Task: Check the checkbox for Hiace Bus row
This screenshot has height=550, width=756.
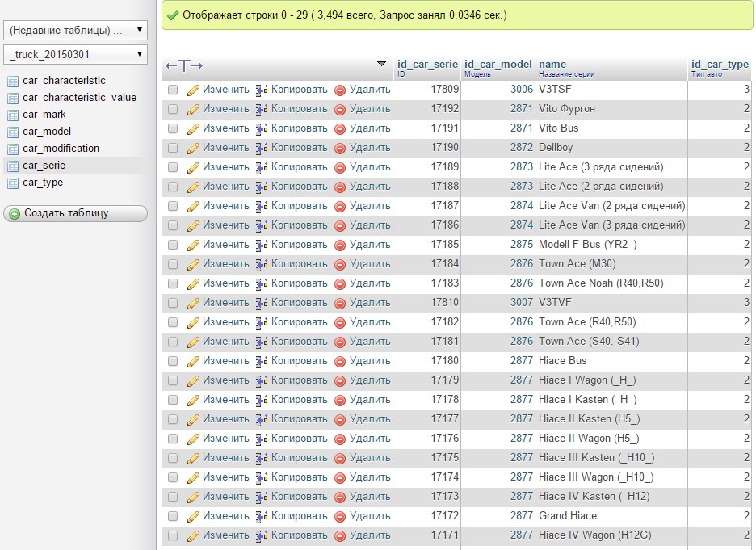Action: tap(173, 361)
